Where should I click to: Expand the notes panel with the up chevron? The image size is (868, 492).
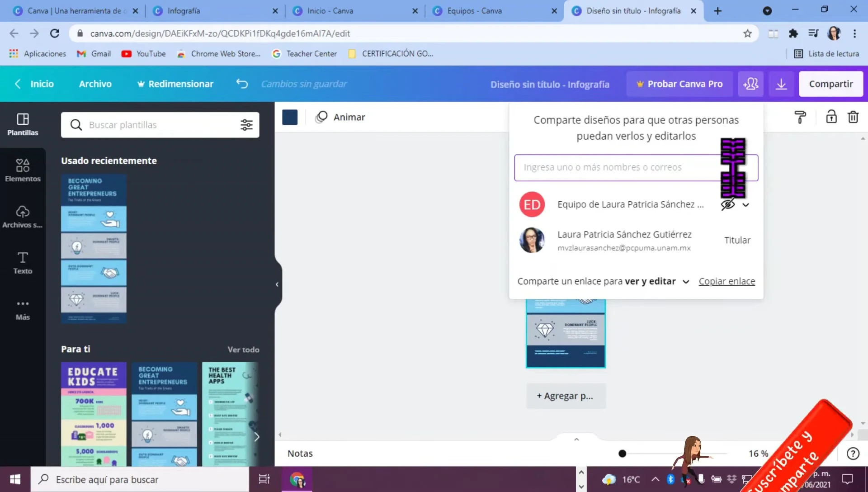click(x=576, y=440)
